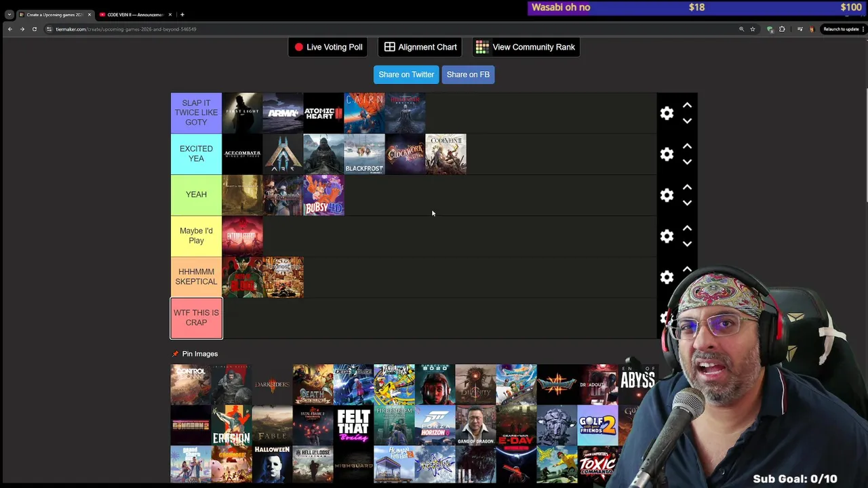Close the Create a Upcoming games tab

click(x=89, y=14)
